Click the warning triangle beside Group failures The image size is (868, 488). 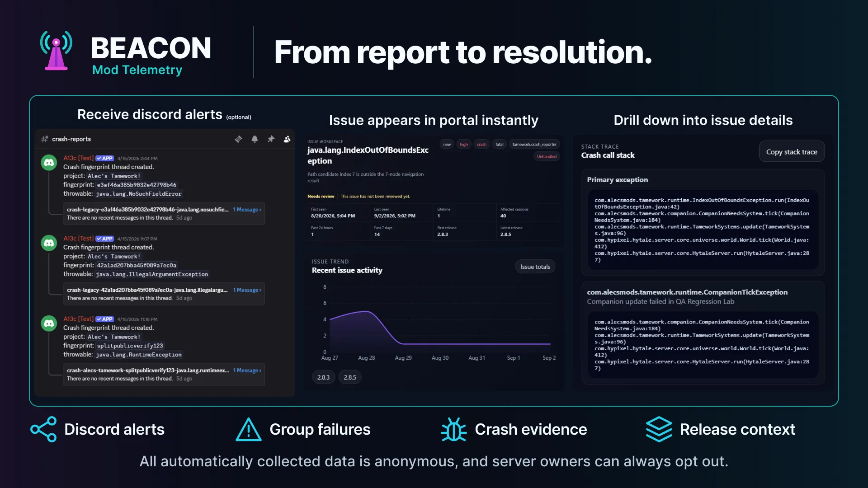(x=249, y=429)
